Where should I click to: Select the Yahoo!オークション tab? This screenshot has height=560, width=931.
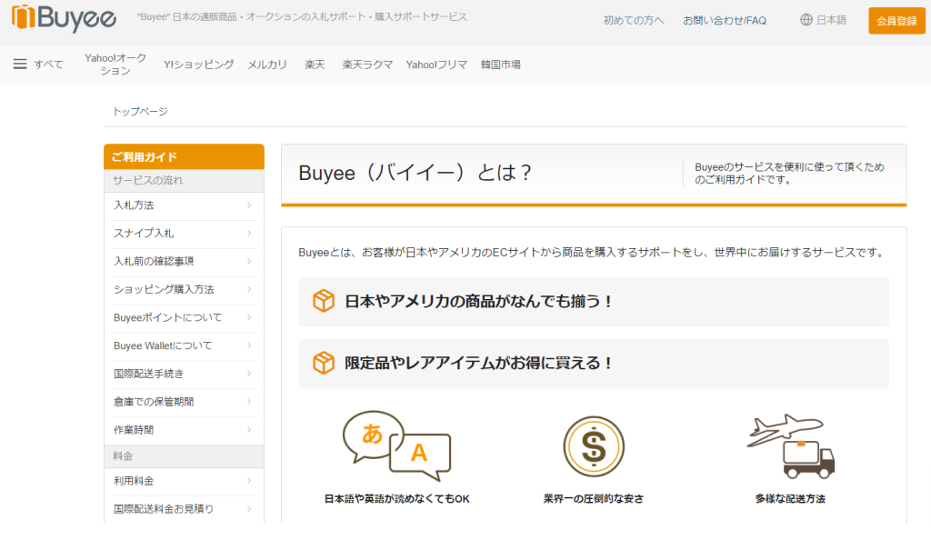click(112, 64)
